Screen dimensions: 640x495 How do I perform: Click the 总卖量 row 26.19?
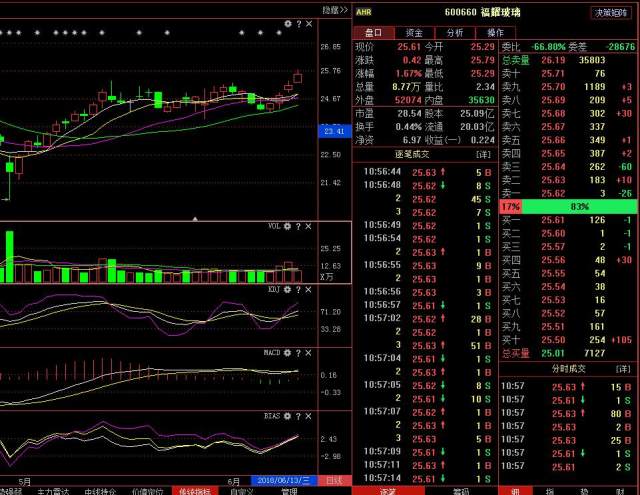568,60
